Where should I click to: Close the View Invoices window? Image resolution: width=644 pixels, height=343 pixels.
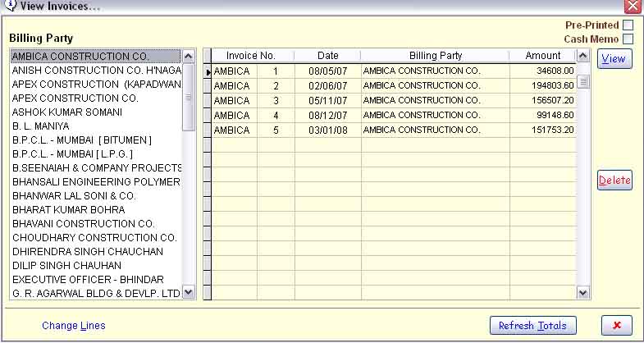pyautogui.click(x=631, y=7)
